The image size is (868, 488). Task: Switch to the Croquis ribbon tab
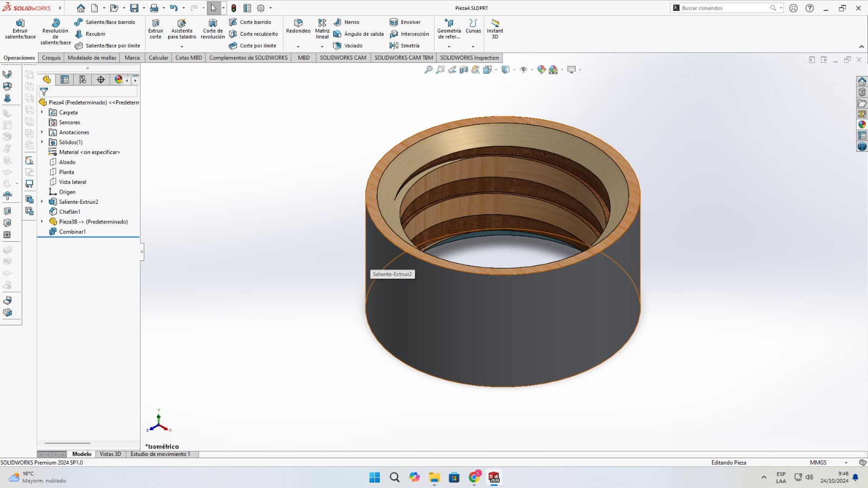52,57
